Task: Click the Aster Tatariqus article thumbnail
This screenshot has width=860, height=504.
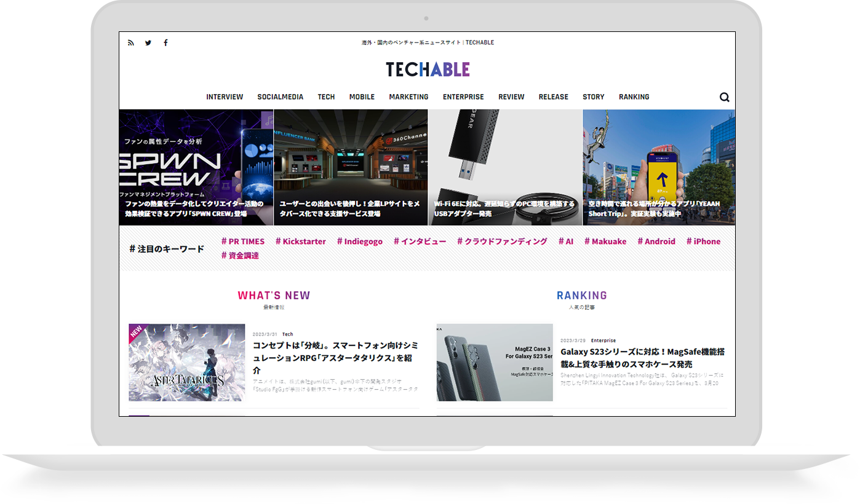Action: click(187, 363)
